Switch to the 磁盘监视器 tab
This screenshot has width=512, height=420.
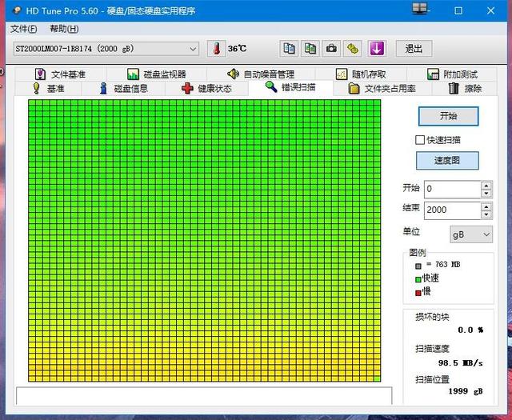[x=157, y=74]
